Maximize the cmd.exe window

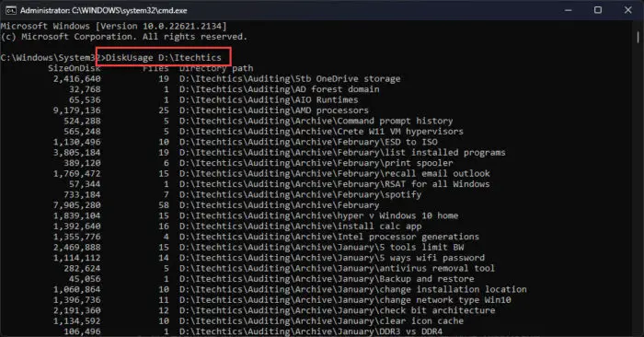[598, 10]
